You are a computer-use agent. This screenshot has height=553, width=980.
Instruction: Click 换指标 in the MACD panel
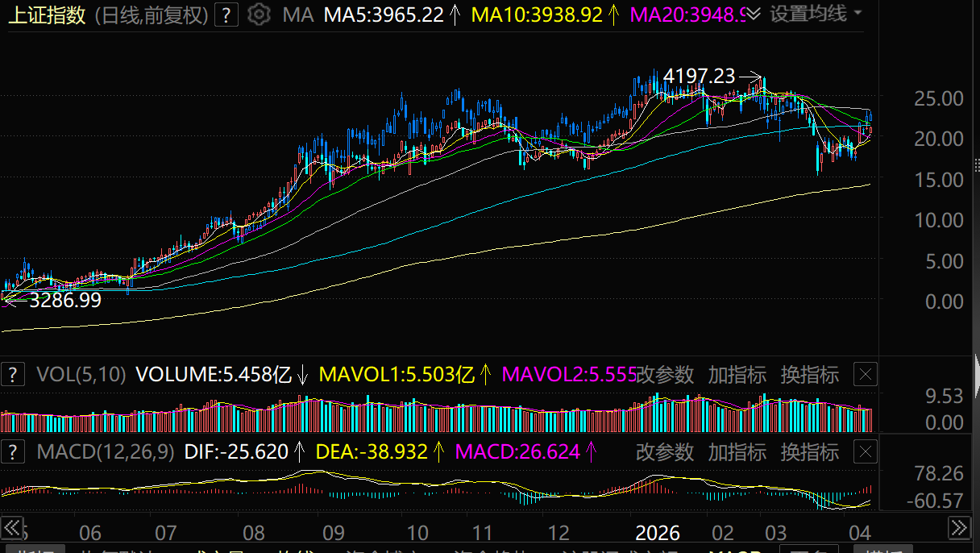[x=809, y=452]
